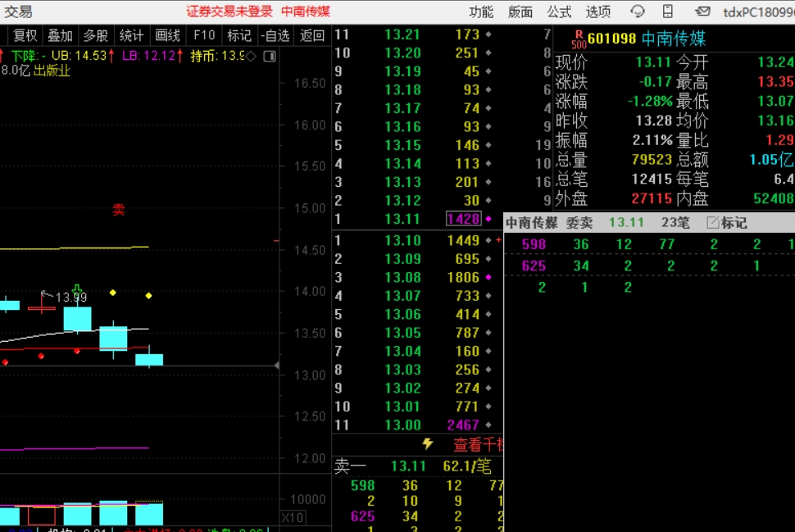795x532 pixels.
Task: Select sell level 11 price 13.21
Action: (x=402, y=34)
